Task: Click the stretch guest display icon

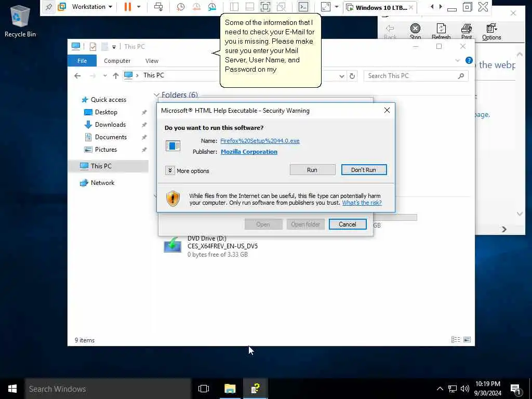Action: pyautogui.click(x=326, y=7)
